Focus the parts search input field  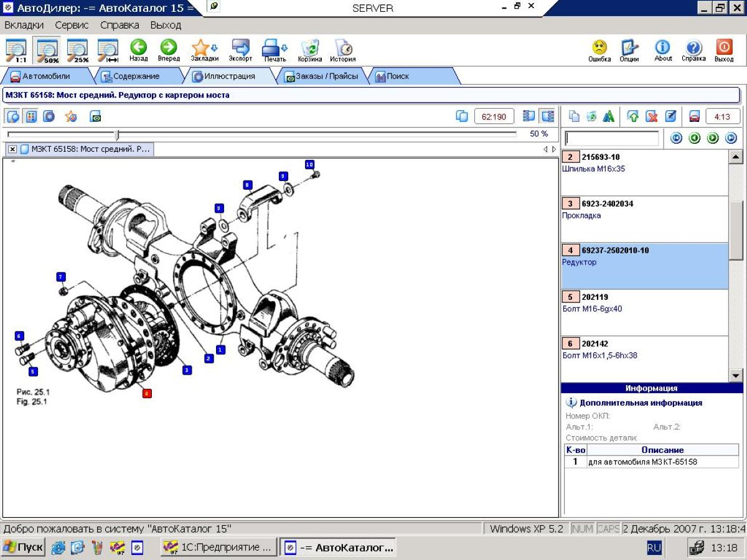(611, 138)
